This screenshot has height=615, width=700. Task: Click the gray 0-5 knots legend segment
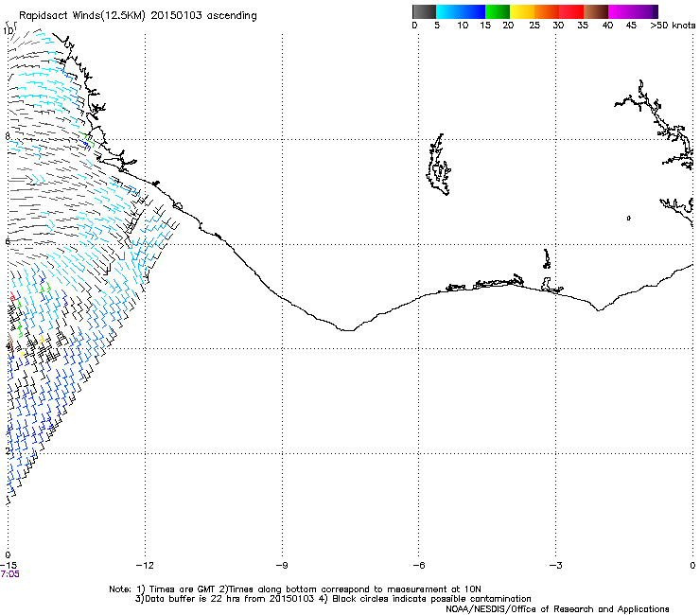point(424,11)
